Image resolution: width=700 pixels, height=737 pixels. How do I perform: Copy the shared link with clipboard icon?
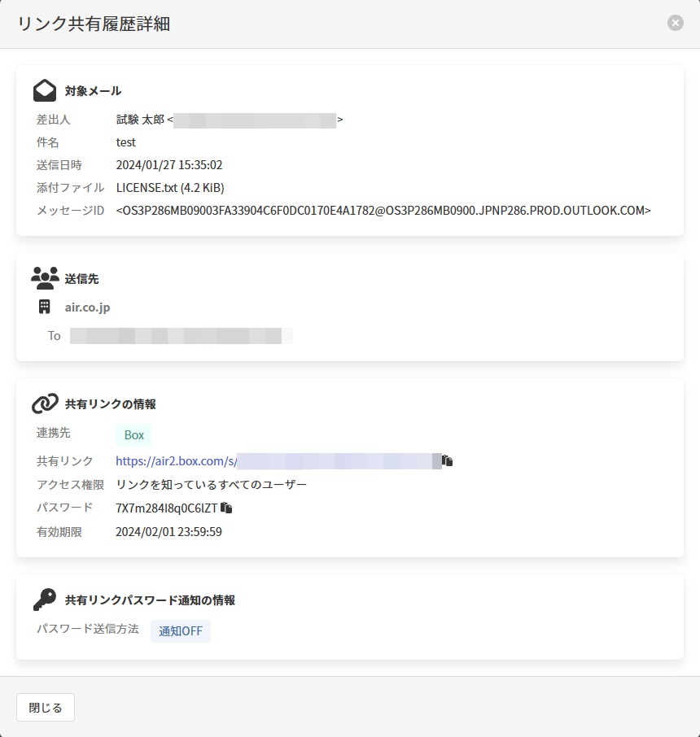(x=448, y=461)
